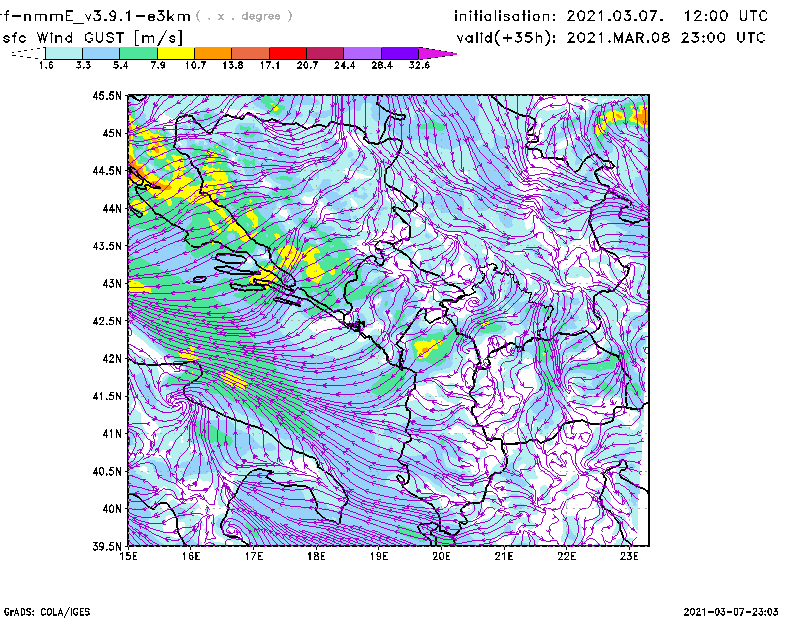Select the "44.5N" latitude label
The image size is (800, 618).
pyautogui.click(x=107, y=170)
